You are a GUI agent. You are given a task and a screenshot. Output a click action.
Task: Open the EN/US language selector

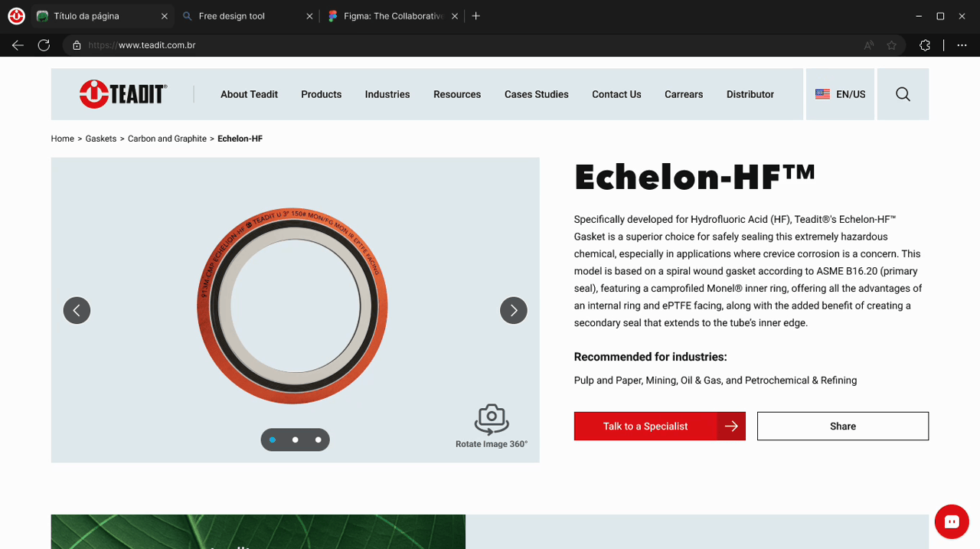pos(840,94)
